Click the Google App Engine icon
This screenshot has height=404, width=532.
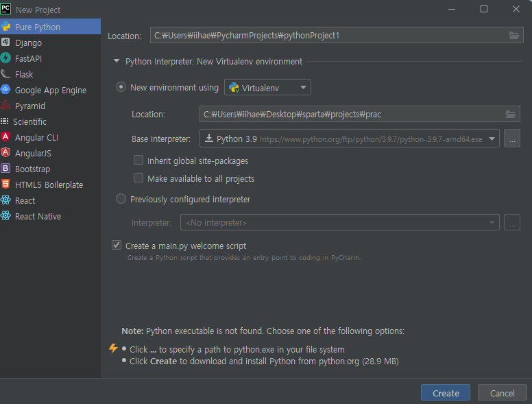[x=5, y=90]
